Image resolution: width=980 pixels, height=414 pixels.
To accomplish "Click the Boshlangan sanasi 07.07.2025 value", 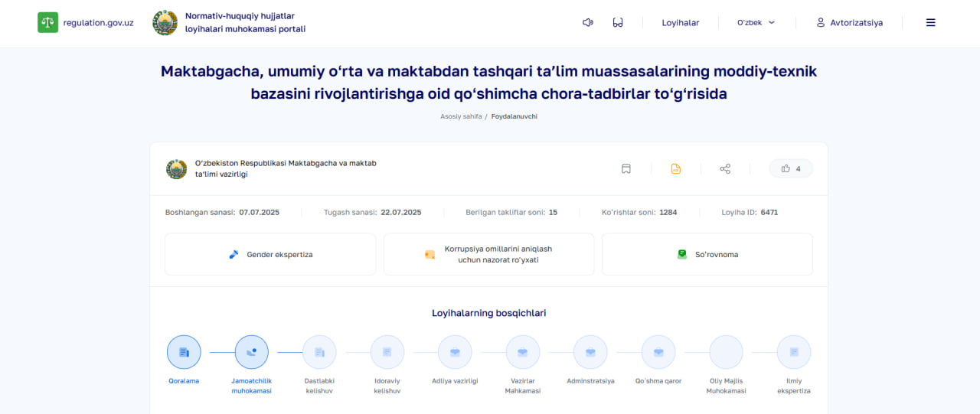I will tap(260, 212).
